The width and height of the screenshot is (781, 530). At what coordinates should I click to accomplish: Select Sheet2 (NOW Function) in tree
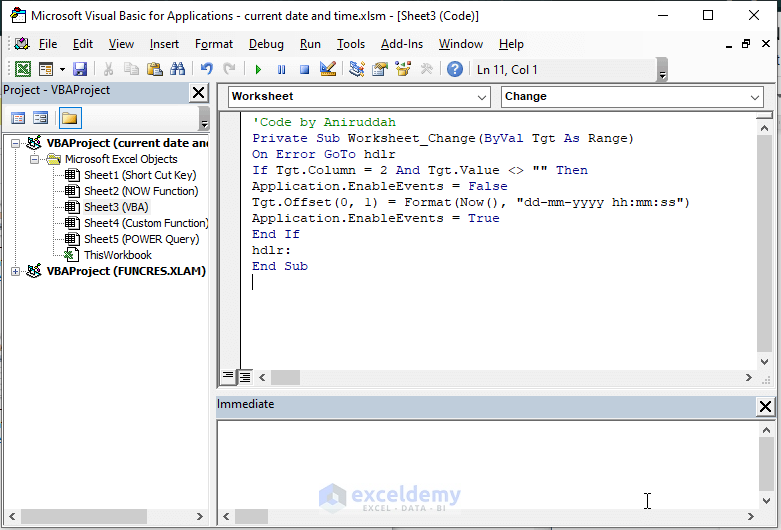141,191
